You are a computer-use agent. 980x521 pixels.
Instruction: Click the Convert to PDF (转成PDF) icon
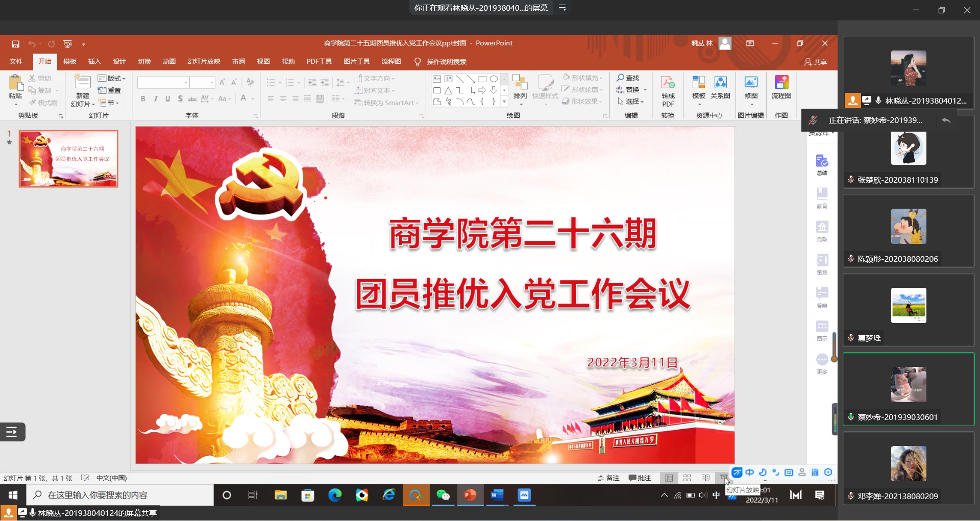668,82
